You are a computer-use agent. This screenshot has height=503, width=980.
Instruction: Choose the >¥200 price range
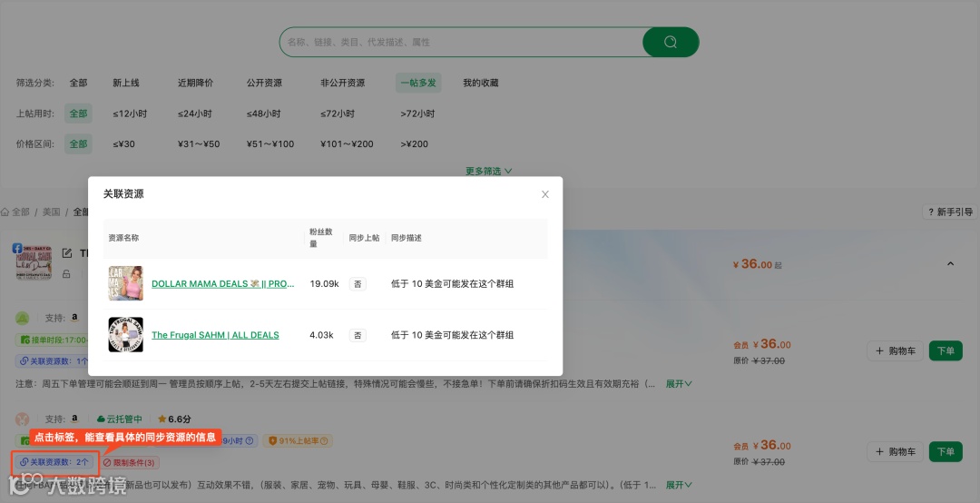pyautogui.click(x=415, y=143)
